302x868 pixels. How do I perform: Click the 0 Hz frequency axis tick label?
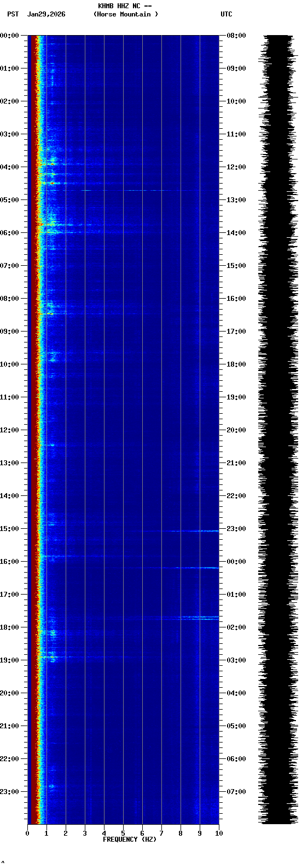[x=27, y=833]
